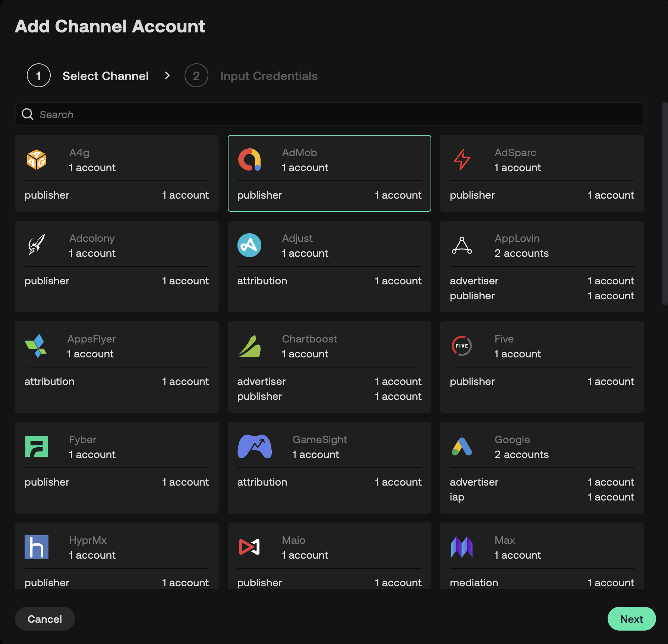Click Adjust attribution row
668x644 pixels.
tap(330, 281)
